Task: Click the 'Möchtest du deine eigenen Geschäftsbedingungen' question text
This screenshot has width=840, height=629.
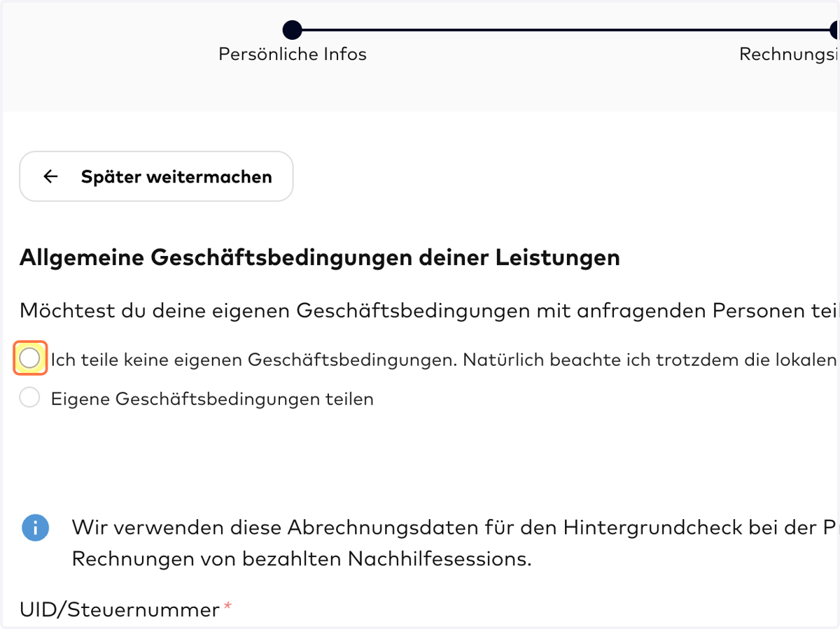Action: point(430,310)
